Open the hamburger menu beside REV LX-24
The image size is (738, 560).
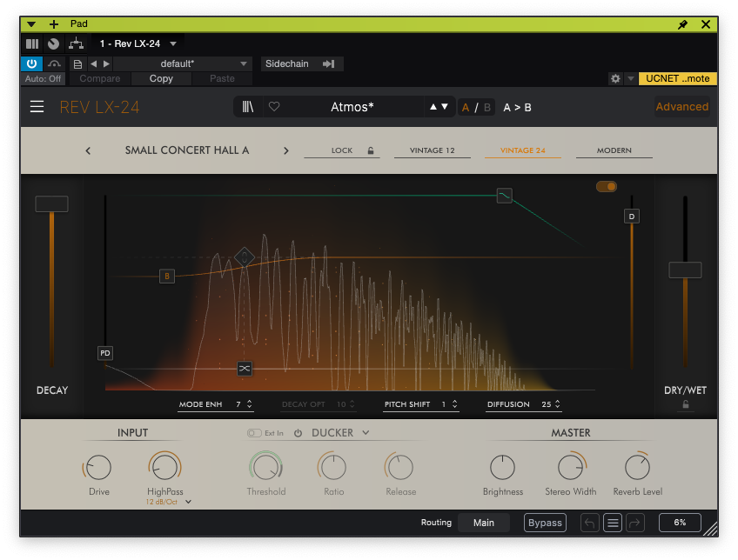pos(37,107)
